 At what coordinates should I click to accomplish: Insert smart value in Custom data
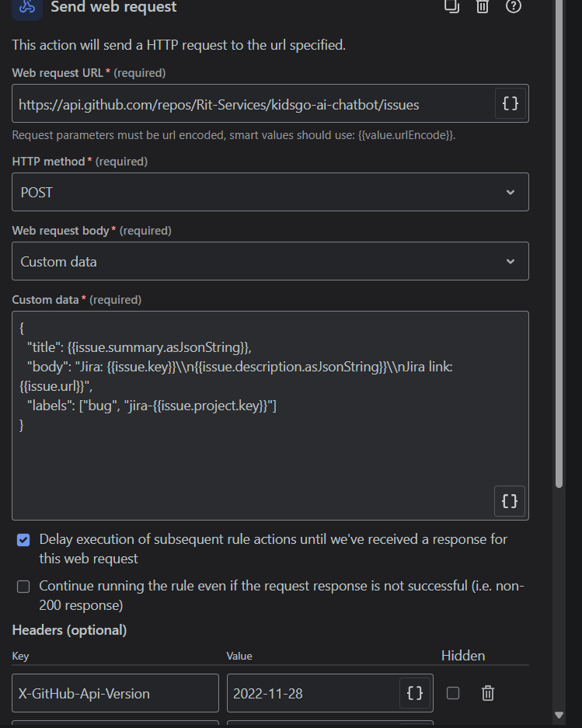(510, 501)
